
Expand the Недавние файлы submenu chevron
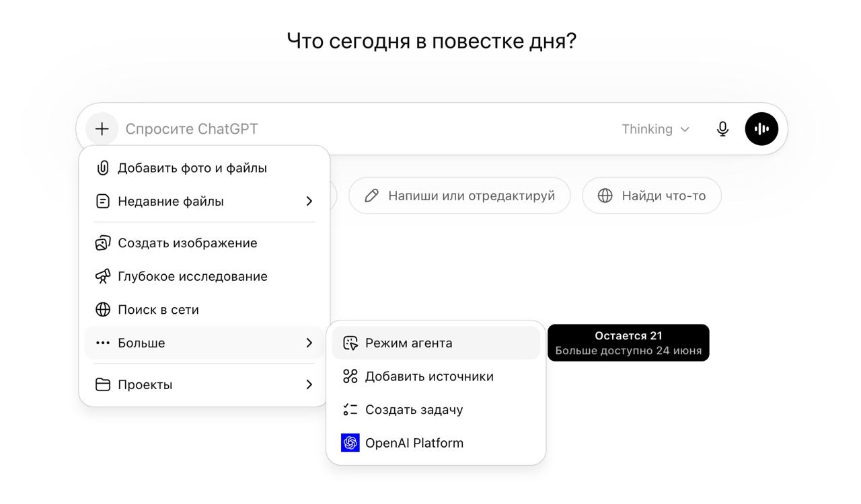tap(309, 201)
